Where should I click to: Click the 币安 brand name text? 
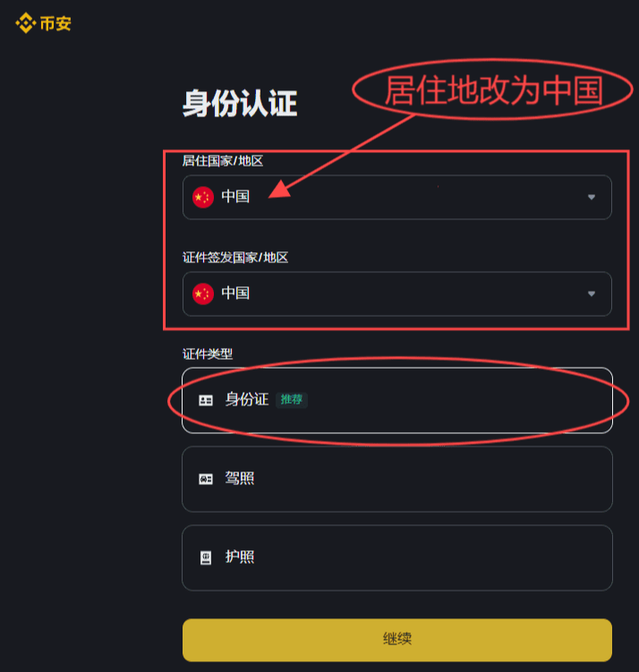(55, 23)
